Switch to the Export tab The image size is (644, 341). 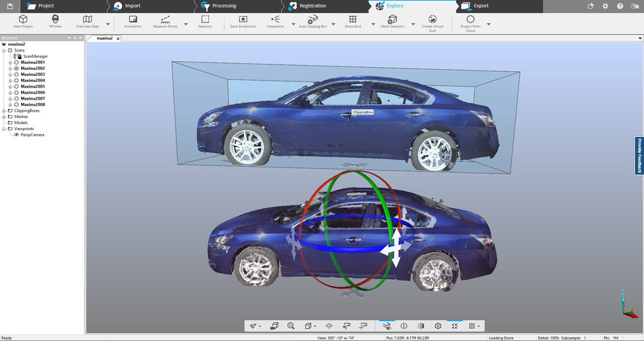point(480,6)
